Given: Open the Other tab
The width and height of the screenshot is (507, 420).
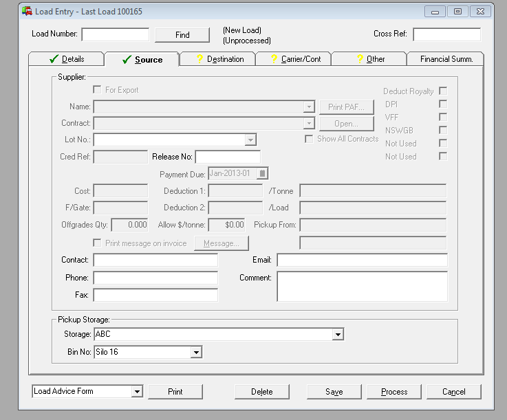Looking at the screenshot, I should click(369, 59).
